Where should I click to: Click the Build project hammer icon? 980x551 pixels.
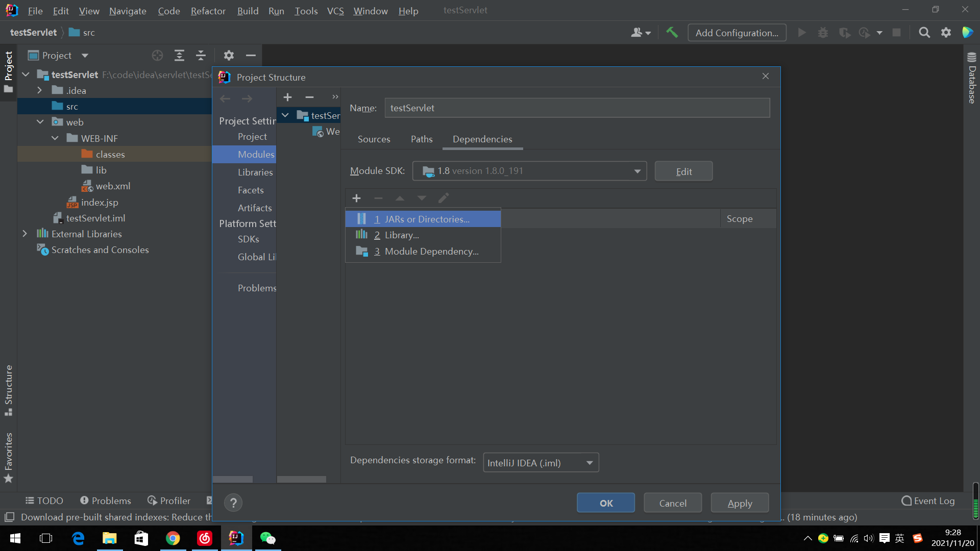[672, 33]
